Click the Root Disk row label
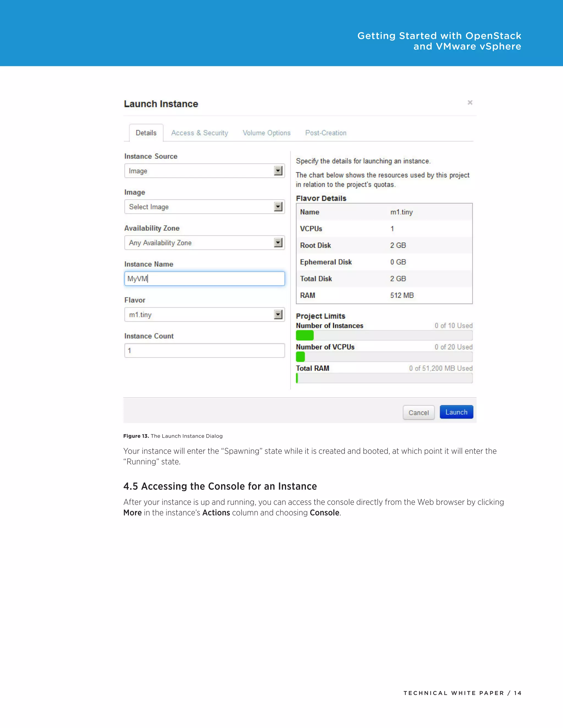The width and height of the screenshot is (563, 728). click(316, 245)
